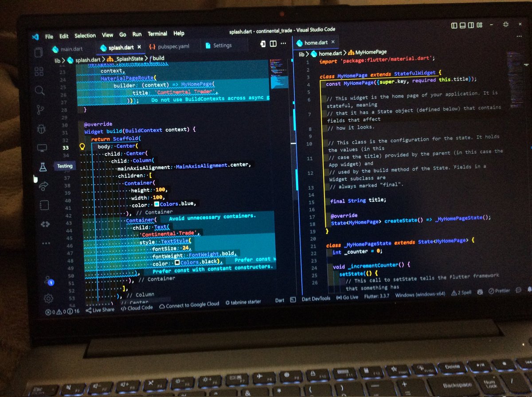Expand the home.dart breadcrumb in right editor
Viewport: 532px width, 397px height.
tap(326, 53)
